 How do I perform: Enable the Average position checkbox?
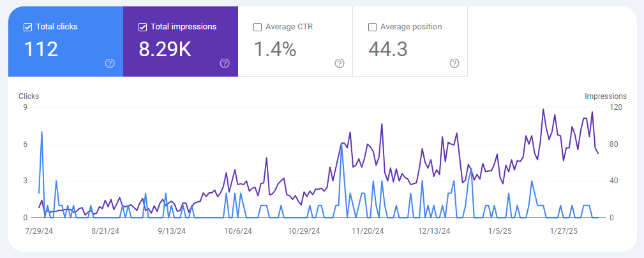372,27
